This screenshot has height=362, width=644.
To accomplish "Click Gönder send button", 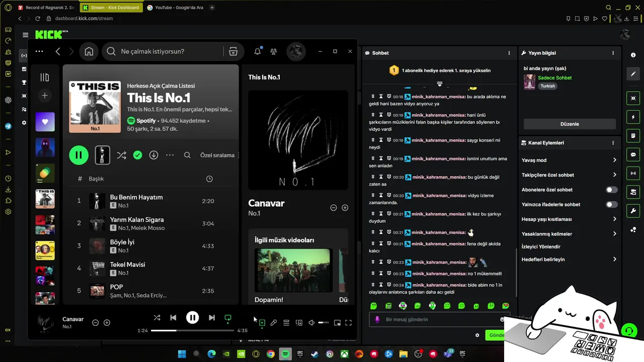I will pos(495,335).
